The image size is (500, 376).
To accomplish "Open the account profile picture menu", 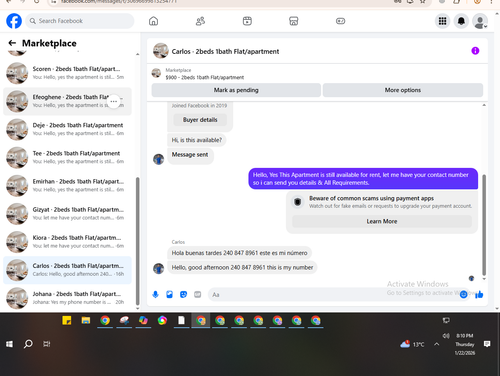I will pyautogui.click(x=480, y=21).
